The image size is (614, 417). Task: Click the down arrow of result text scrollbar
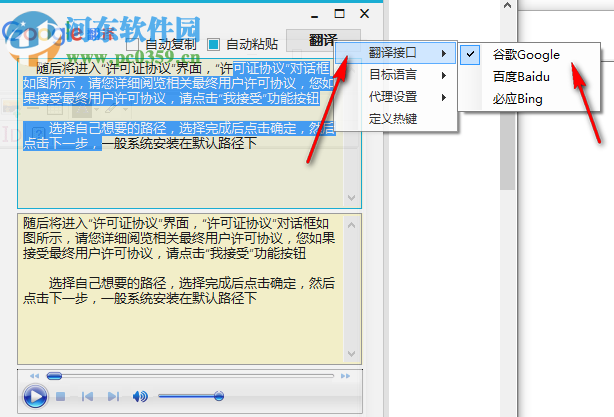tap(351, 354)
